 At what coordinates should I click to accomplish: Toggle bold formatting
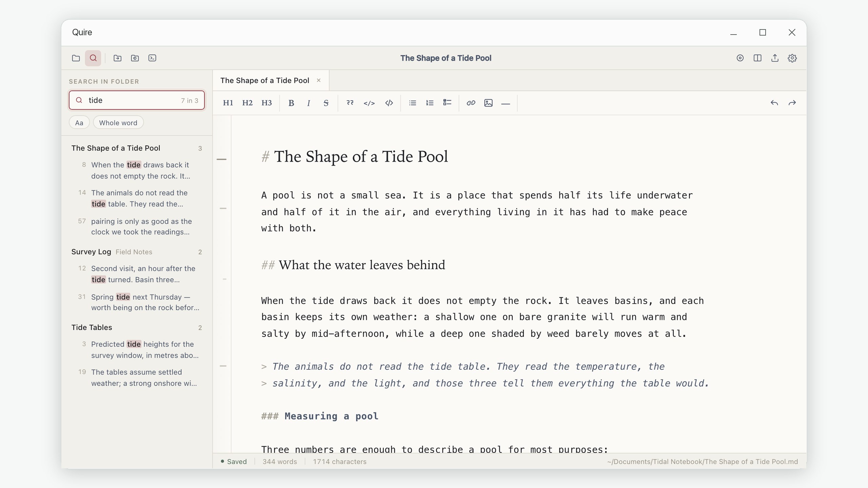[x=291, y=103]
